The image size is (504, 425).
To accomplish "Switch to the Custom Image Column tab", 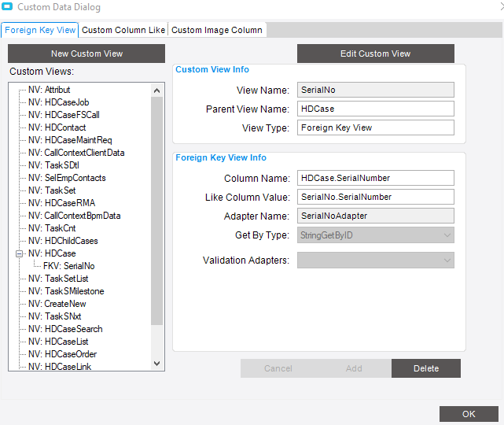I will click(x=217, y=30).
